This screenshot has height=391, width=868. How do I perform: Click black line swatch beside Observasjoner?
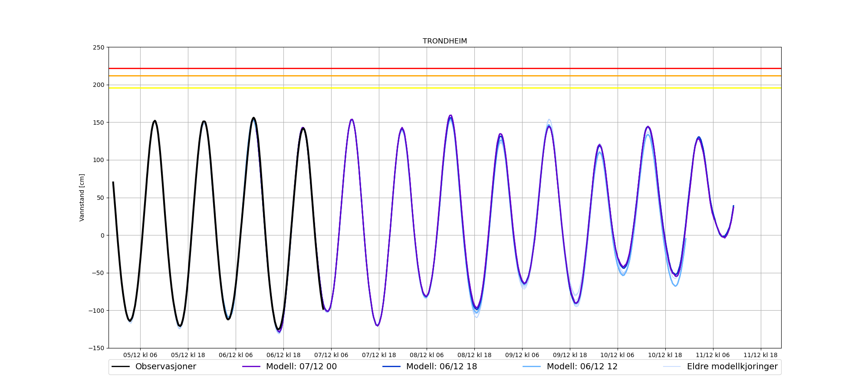pyautogui.click(x=121, y=367)
